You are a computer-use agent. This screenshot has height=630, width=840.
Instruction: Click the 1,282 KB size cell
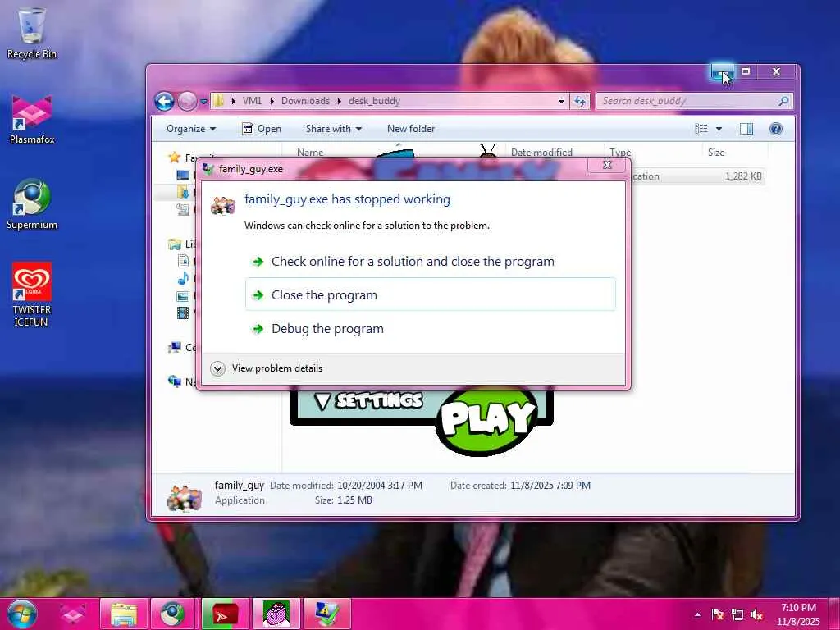coord(743,176)
